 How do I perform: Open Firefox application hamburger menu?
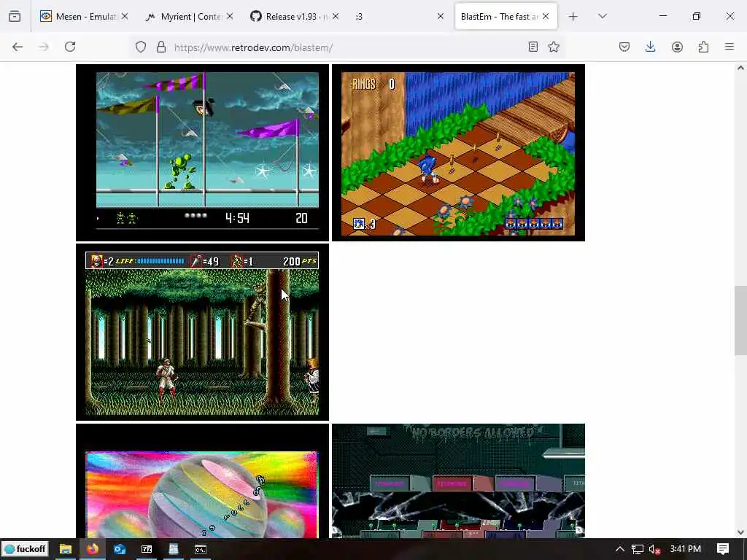click(729, 47)
